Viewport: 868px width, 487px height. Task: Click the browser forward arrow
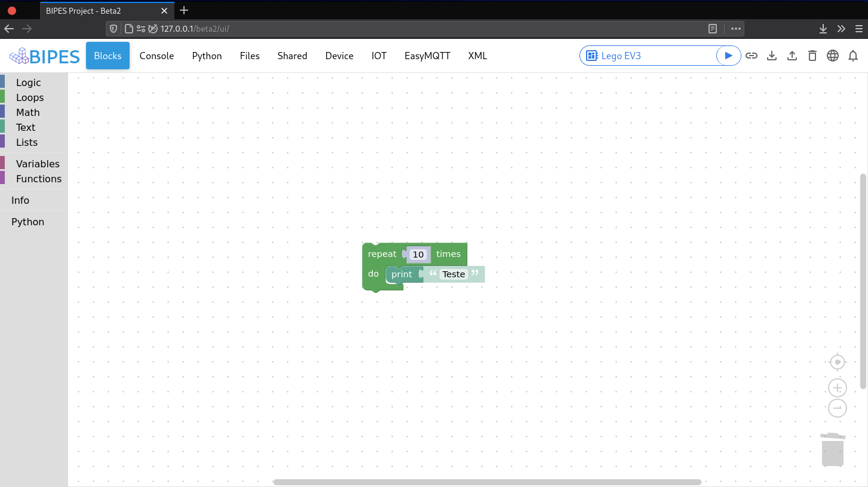[x=27, y=28]
